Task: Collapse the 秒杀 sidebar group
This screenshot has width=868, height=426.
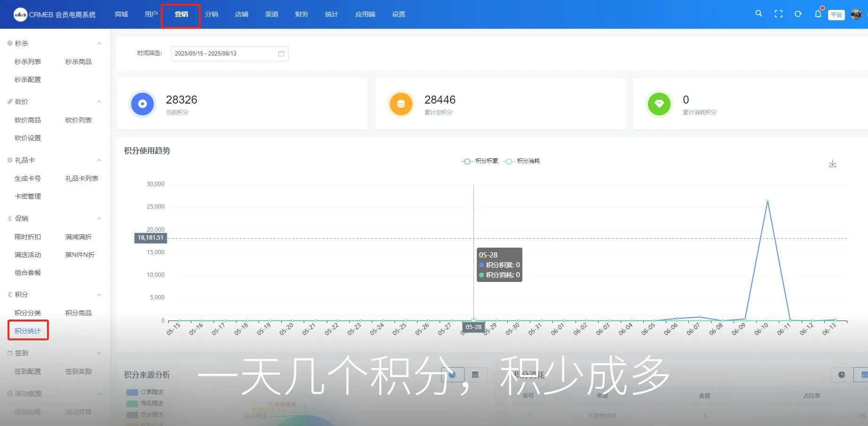Action: (x=99, y=43)
